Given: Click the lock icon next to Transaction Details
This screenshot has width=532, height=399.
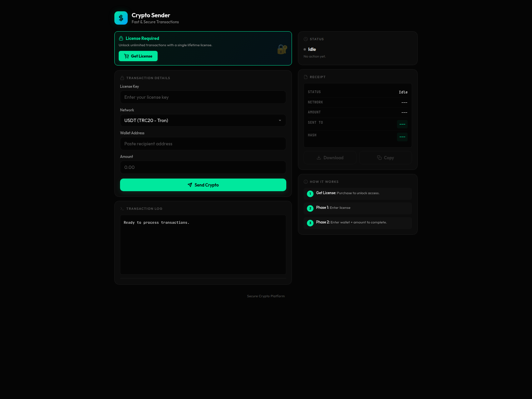Looking at the screenshot, I should pyautogui.click(x=122, y=78).
